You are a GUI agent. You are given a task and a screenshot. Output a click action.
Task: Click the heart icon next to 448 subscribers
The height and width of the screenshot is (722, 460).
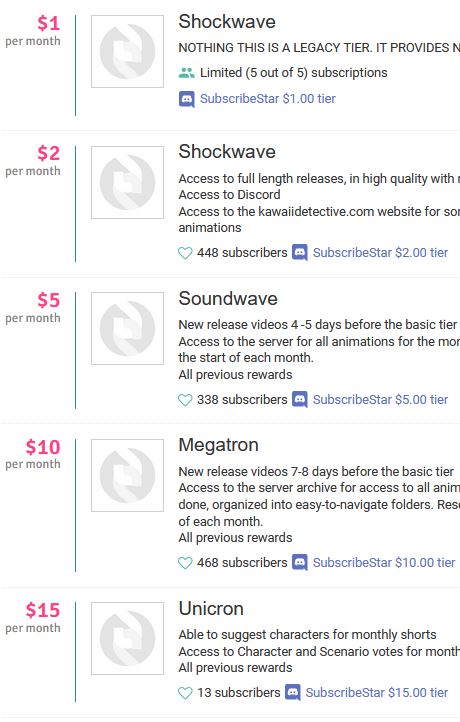[185, 253]
